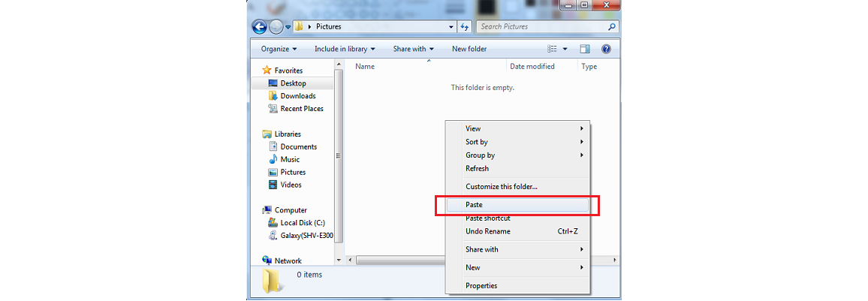The image size is (868, 301).
Task: Click the folder icon in address bar
Action: pos(298,26)
